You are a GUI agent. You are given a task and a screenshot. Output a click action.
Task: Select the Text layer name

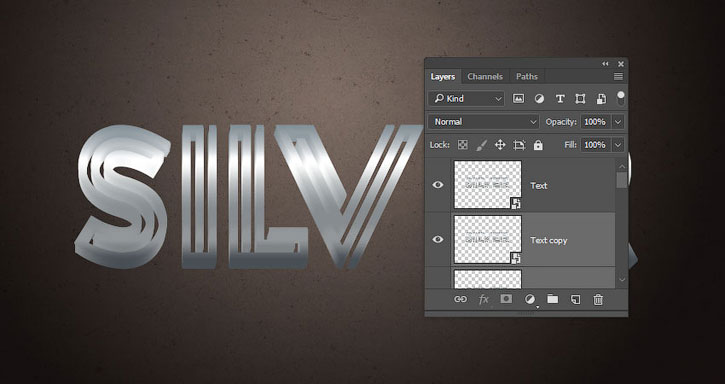click(539, 186)
